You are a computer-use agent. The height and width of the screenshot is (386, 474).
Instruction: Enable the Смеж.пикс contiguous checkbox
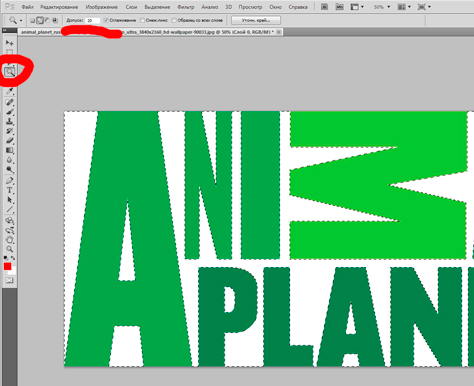[x=142, y=20]
